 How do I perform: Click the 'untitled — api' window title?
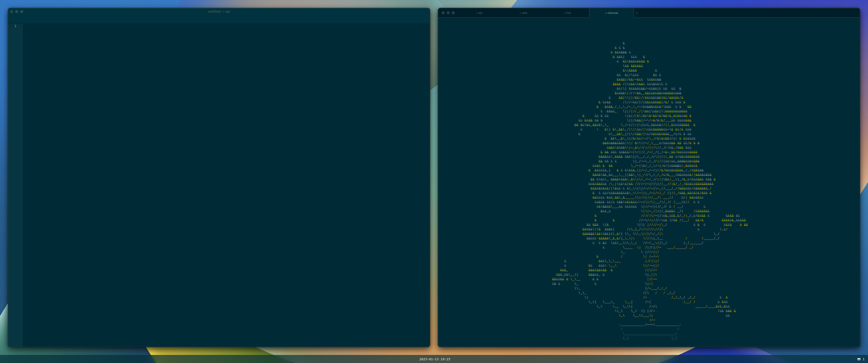pyautogui.click(x=219, y=11)
